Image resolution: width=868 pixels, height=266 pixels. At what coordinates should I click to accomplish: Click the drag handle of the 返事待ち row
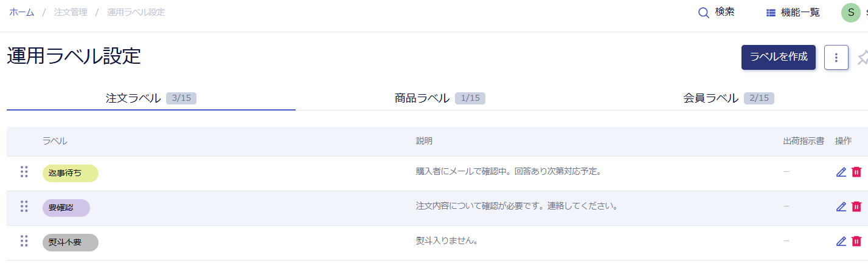pyautogui.click(x=24, y=172)
